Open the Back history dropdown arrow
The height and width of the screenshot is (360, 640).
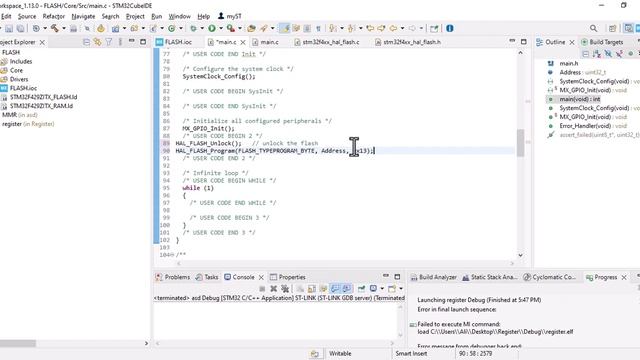402,28
